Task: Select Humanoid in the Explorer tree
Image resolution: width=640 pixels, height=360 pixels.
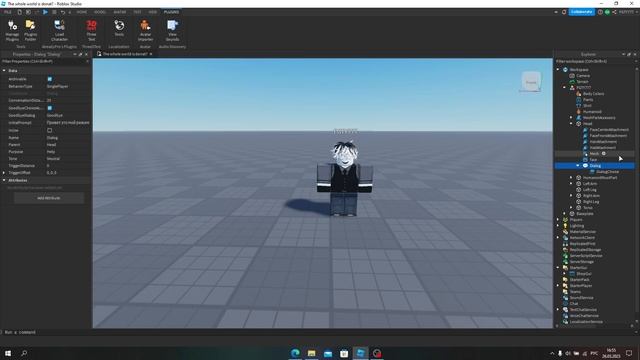Action: [x=592, y=111]
